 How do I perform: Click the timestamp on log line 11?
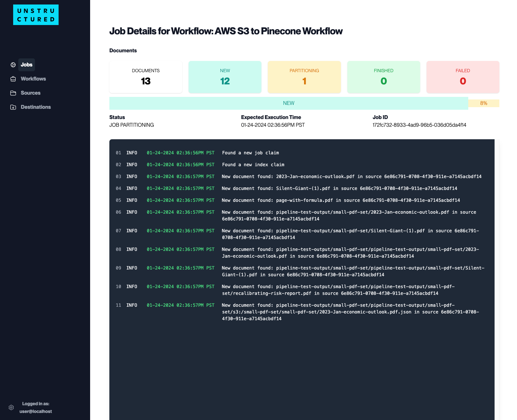point(181,305)
